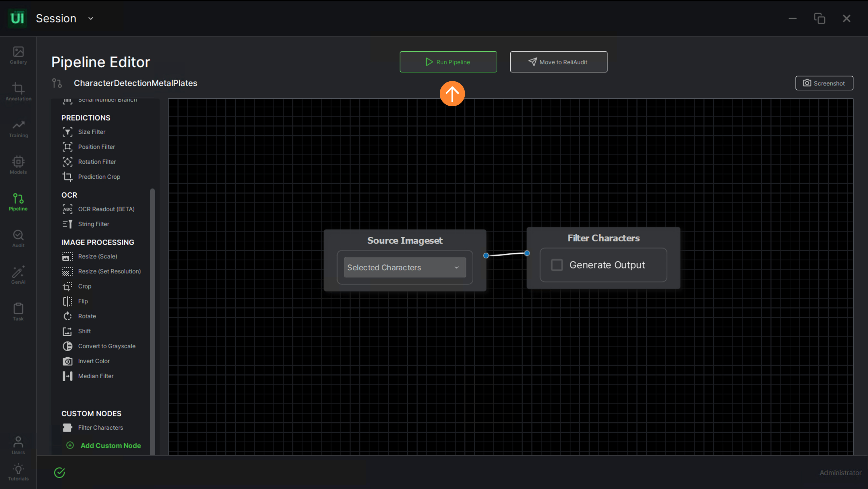The width and height of the screenshot is (868, 489).
Task: Click the Convert to Grayscale node icon
Action: point(67,346)
